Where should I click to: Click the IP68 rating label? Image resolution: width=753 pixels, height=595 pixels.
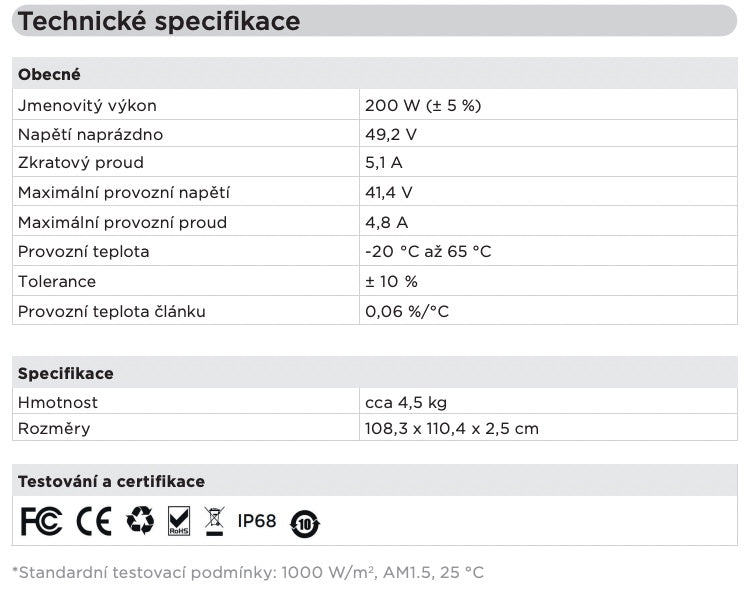pos(257,521)
